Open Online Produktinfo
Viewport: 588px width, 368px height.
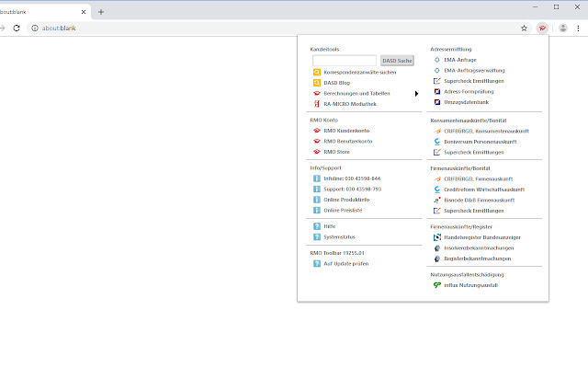(x=346, y=200)
